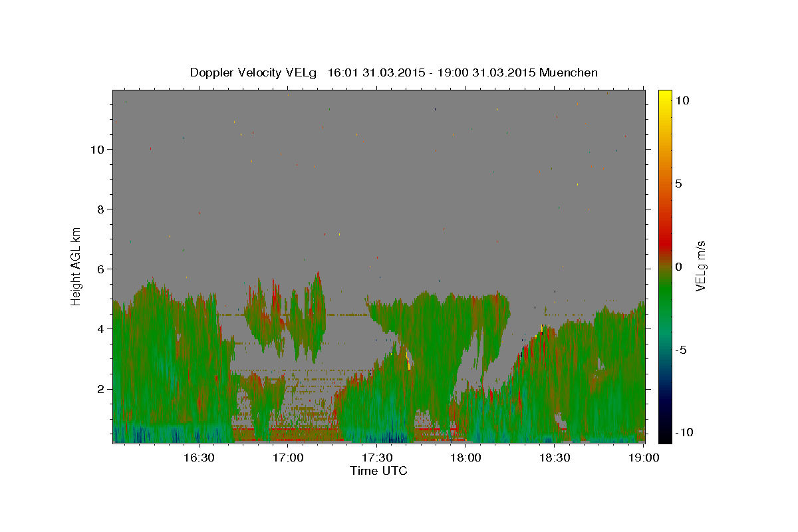Image resolution: width=798 pixels, height=532 pixels.
Task: Click the colorbar label -5
Action: point(680,350)
